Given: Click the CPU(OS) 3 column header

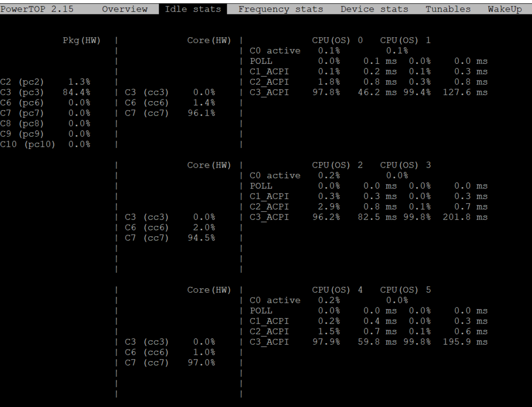Looking at the screenshot, I should 405,165.
